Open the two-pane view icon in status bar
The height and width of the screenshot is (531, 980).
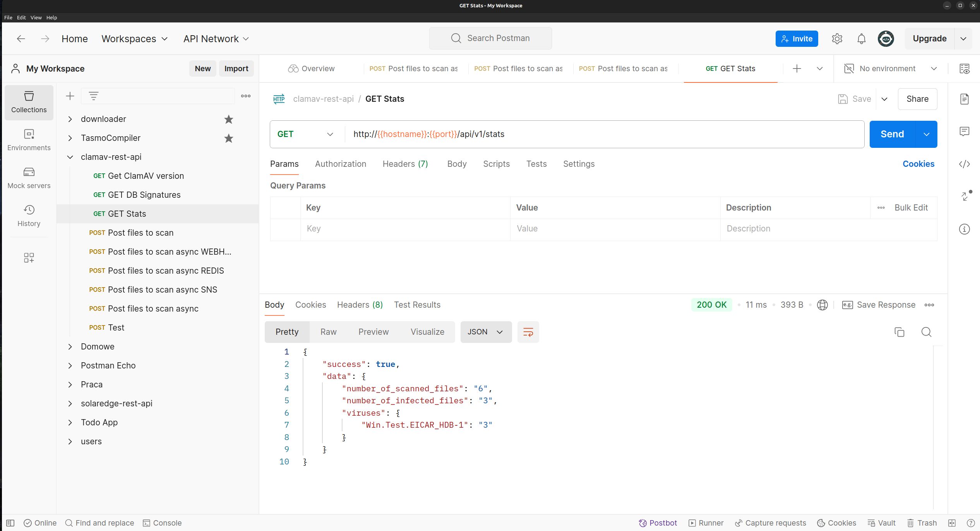[x=952, y=523]
